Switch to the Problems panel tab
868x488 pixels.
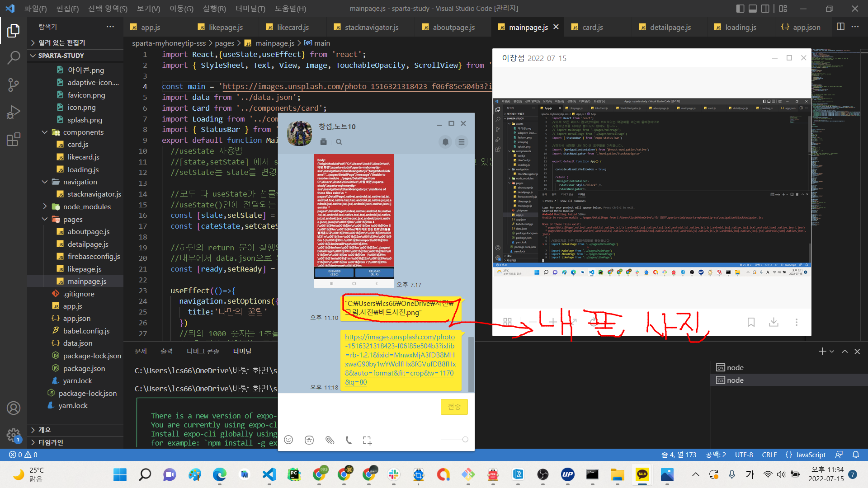pos(141,351)
